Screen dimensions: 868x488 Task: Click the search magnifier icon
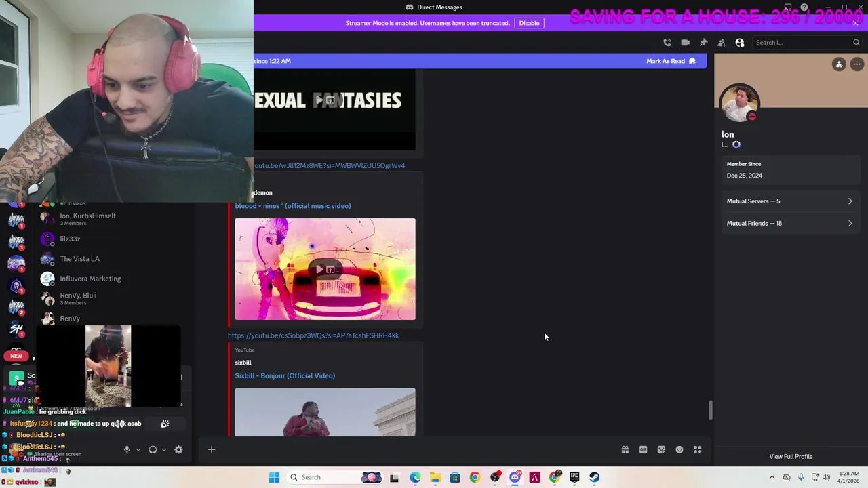coord(856,43)
